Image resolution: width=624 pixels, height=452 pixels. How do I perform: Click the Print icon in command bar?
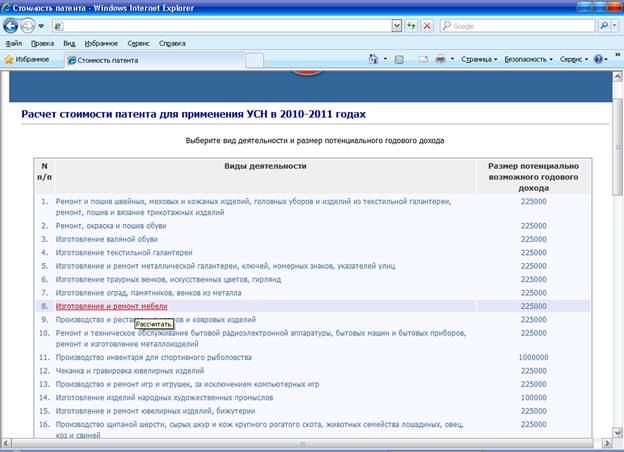click(440, 60)
